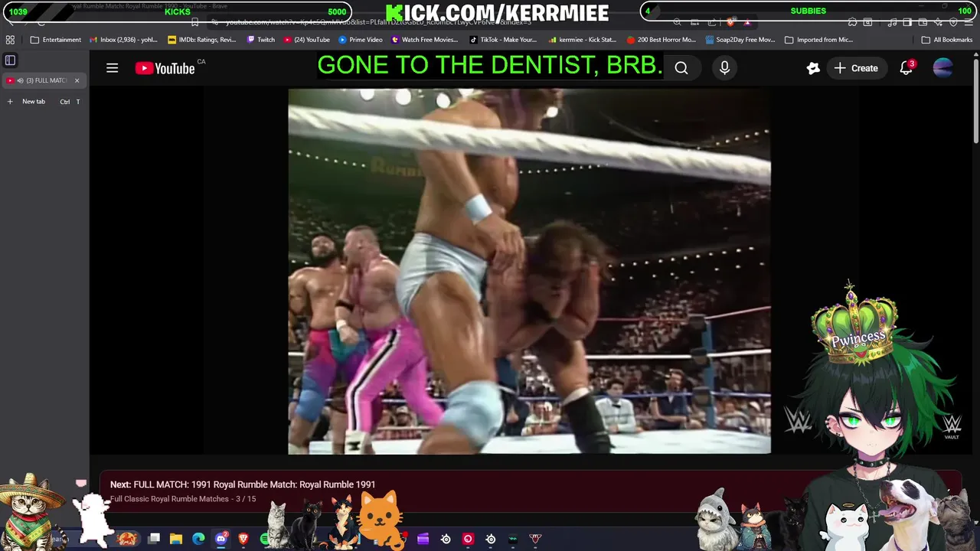Select the FULL MATCH vertical tab
980x551 pixels.
44,80
